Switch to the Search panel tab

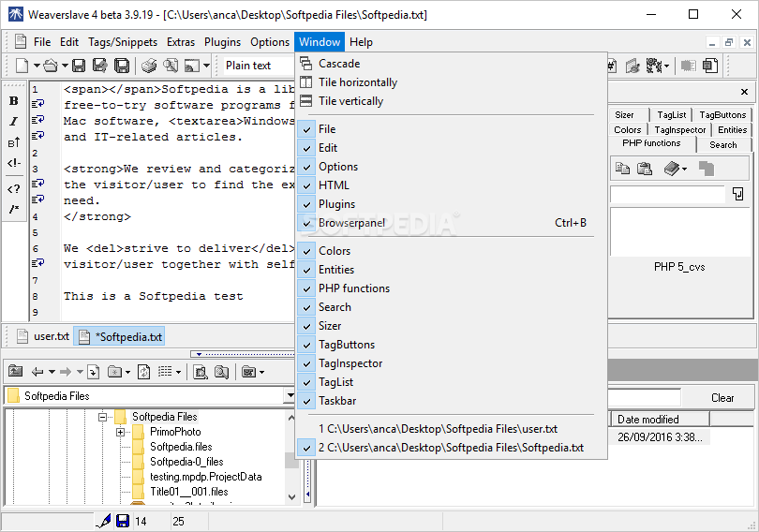click(723, 144)
